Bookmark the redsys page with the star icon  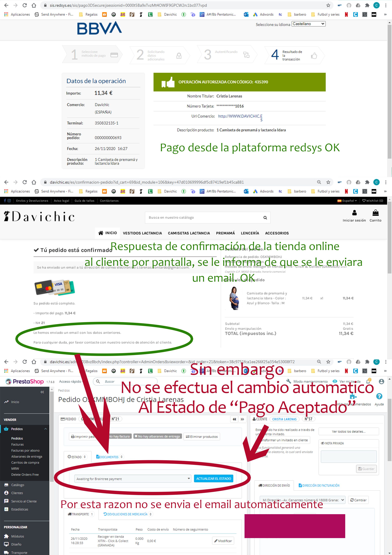tap(328, 5)
